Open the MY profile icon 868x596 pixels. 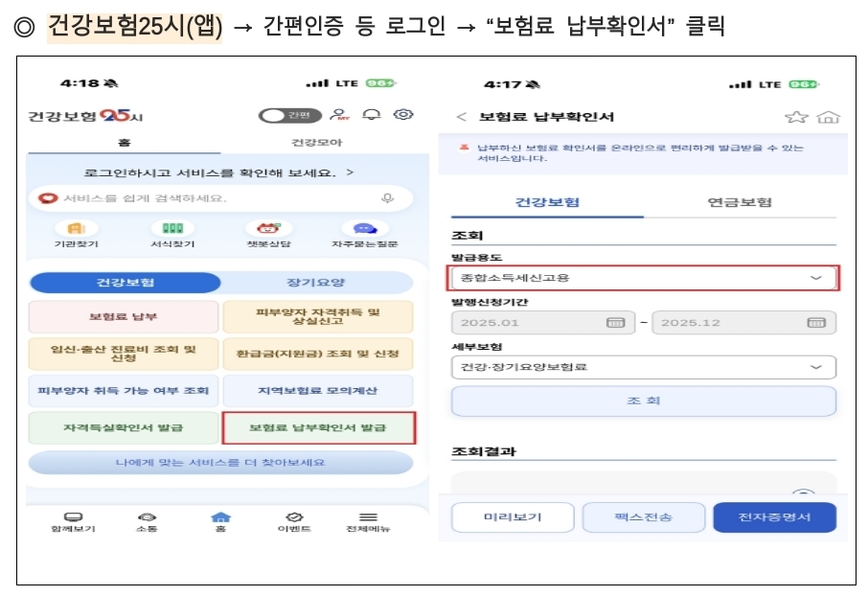click(339, 115)
